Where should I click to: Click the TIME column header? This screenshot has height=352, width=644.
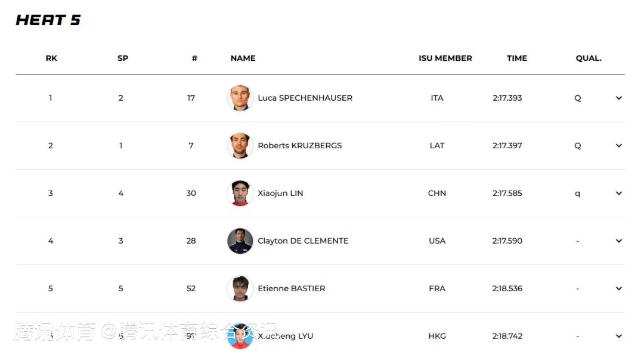click(x=516, y=58)
